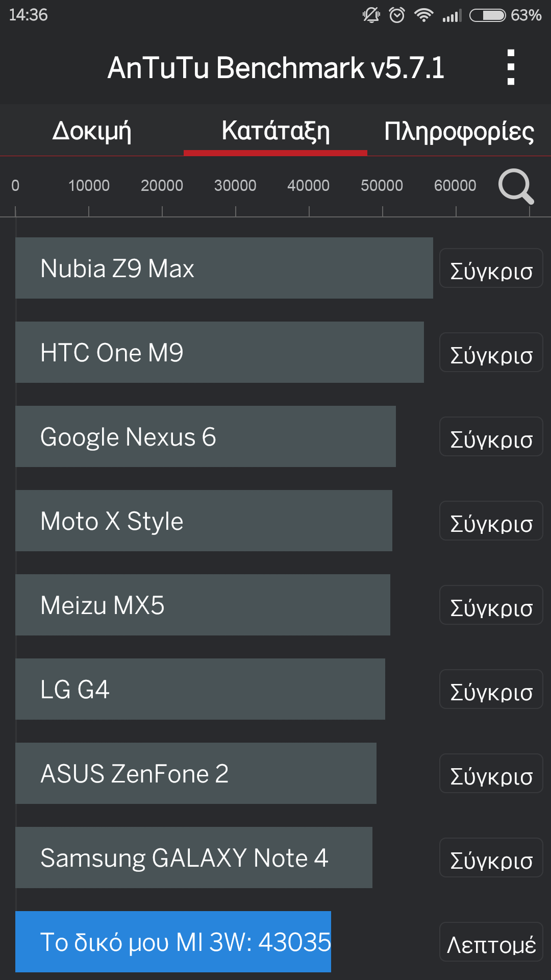Compare with Nubia Z9 Max
The width and height of the screenshot is (551, 980).
pos(491,268)
